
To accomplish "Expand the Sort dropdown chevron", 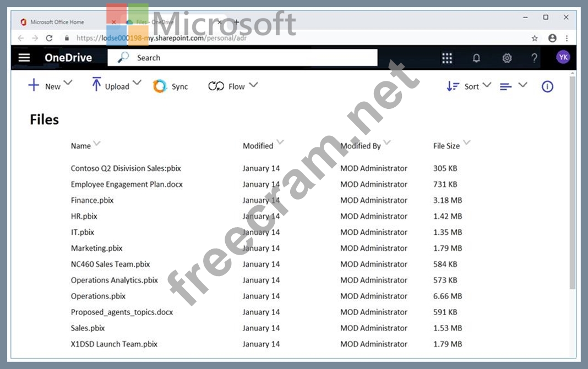I will coord(487,85).
